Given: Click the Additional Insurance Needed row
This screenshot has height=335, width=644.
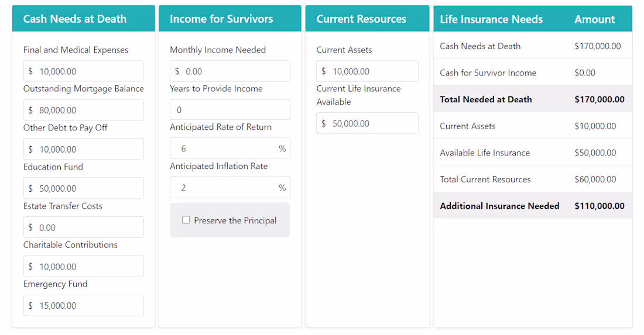Looking at the screenshot, I should click(533, 205).
